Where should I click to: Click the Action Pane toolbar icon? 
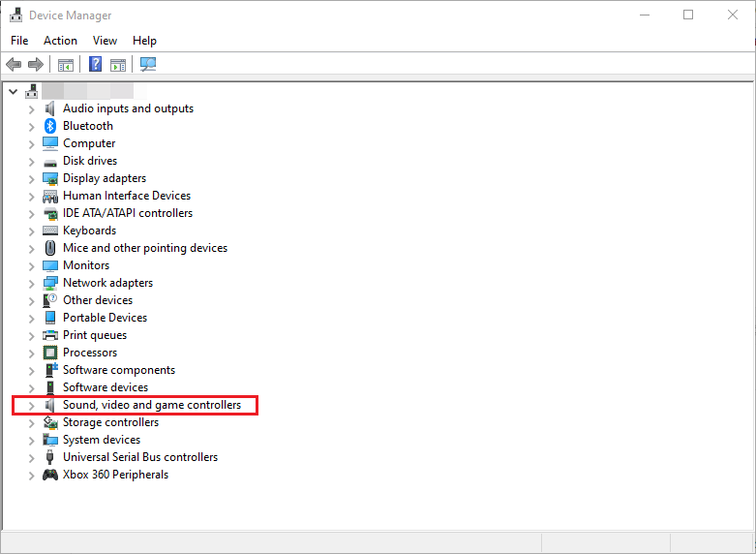click(118, 64)
